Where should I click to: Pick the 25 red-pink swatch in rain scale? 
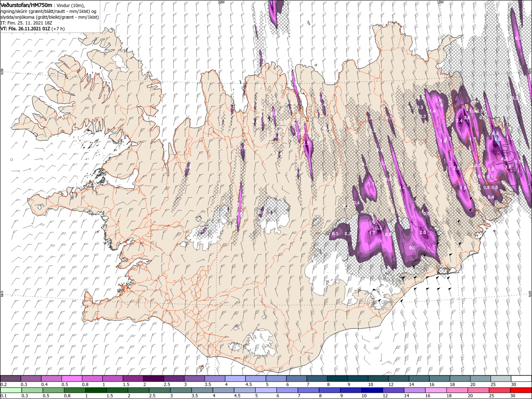[x=500, y=390]
